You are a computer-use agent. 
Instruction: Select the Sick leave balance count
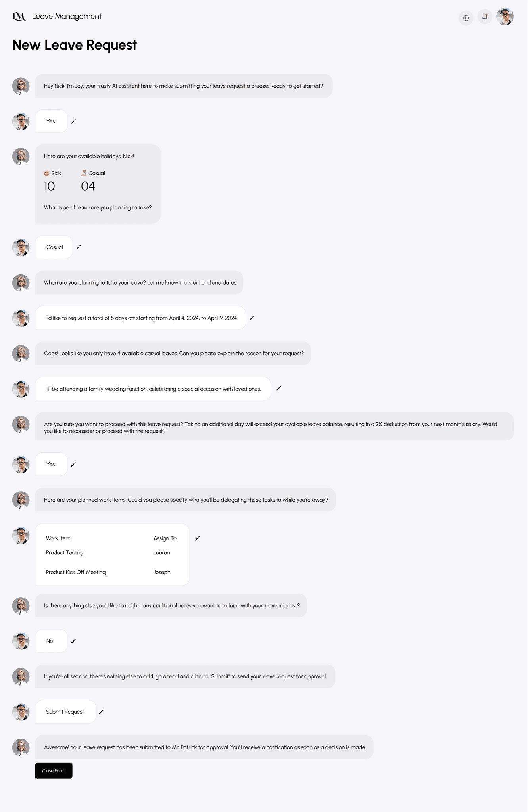tap(49, 186)
